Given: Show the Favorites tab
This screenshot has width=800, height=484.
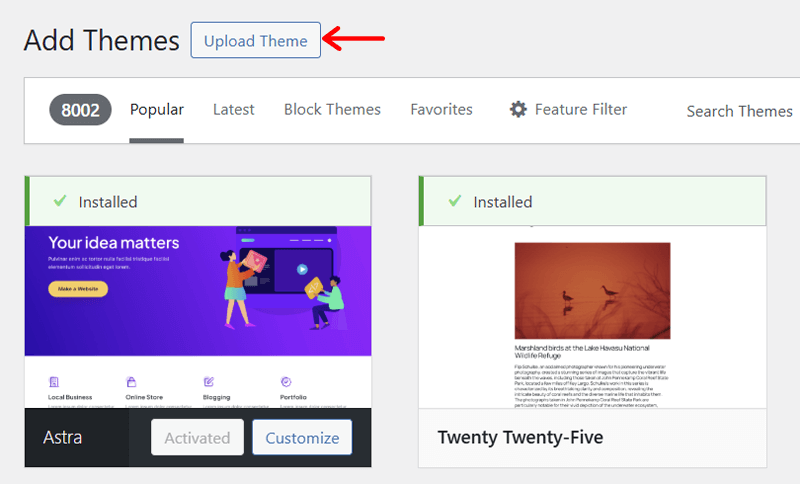Looking at the screenshot, I should 441,110.
